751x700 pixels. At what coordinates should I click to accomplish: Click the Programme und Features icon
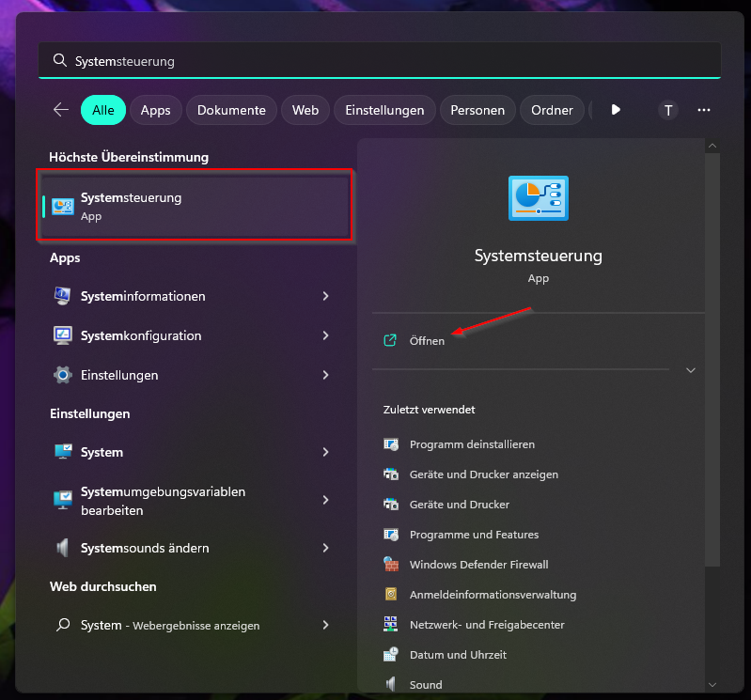click(391, 535)
